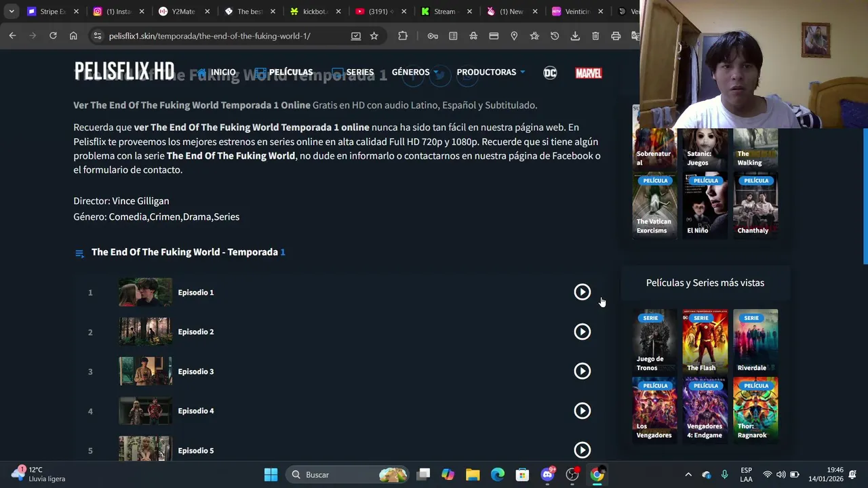
Task: Expand the PRODUCTORAS dropdown menu
Action: (x=491, y=72)
